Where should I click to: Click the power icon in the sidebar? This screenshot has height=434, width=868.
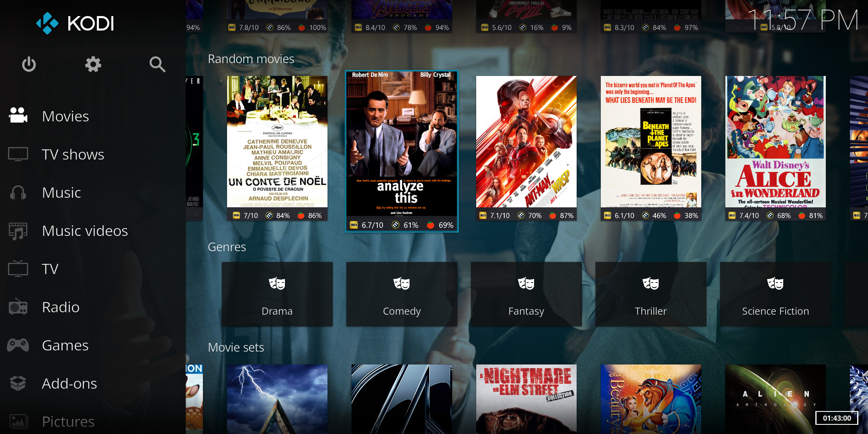click(29, 64)
